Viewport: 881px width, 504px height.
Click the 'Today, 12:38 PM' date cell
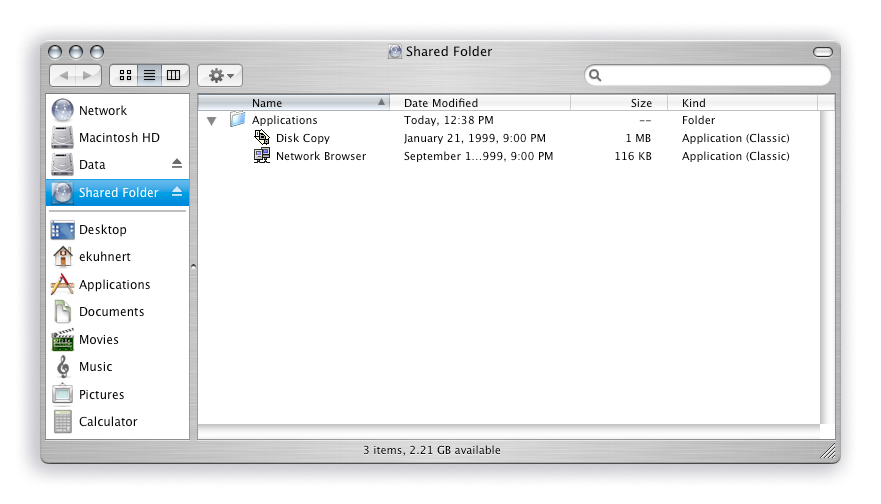[448, 120]
